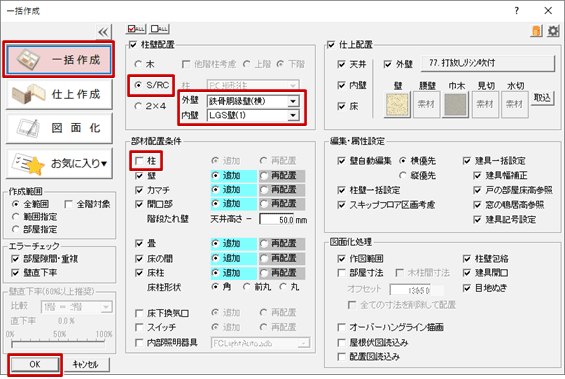Select the 範囲指定 radio button
Viewport: 565px width, 379px height.
coord(15,217)
